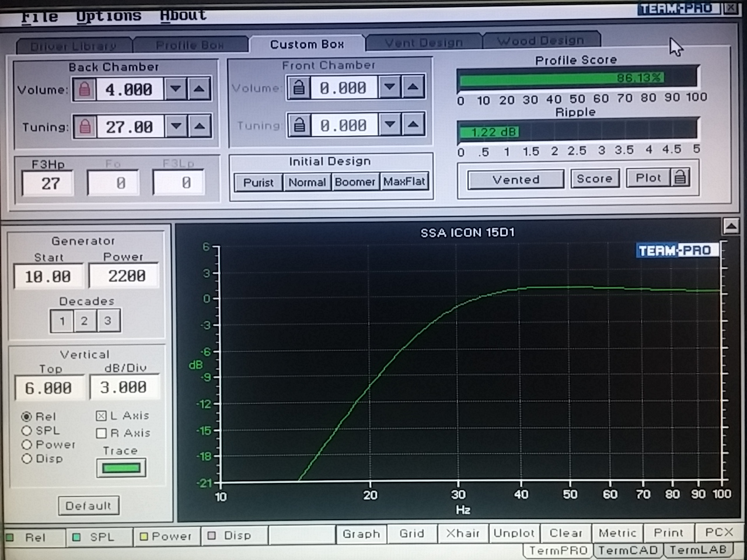Decrease Front Chamber Volume with down arrow
This screenshot has height=560, width=747.
pos(390,87)
